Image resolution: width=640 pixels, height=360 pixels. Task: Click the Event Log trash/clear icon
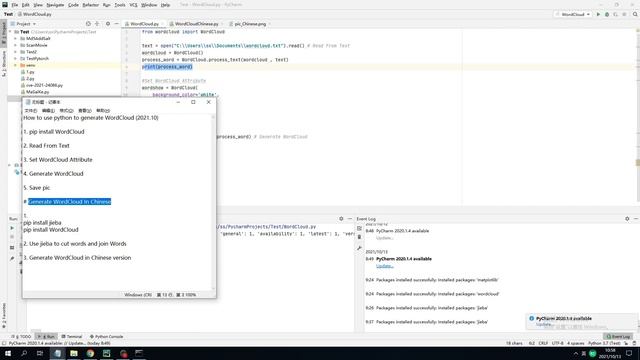359,237
